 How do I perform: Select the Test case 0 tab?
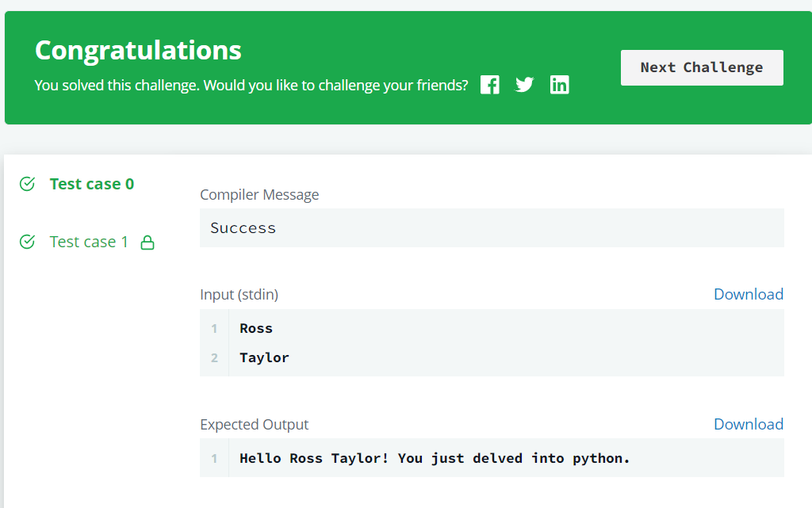pos(92,184)
